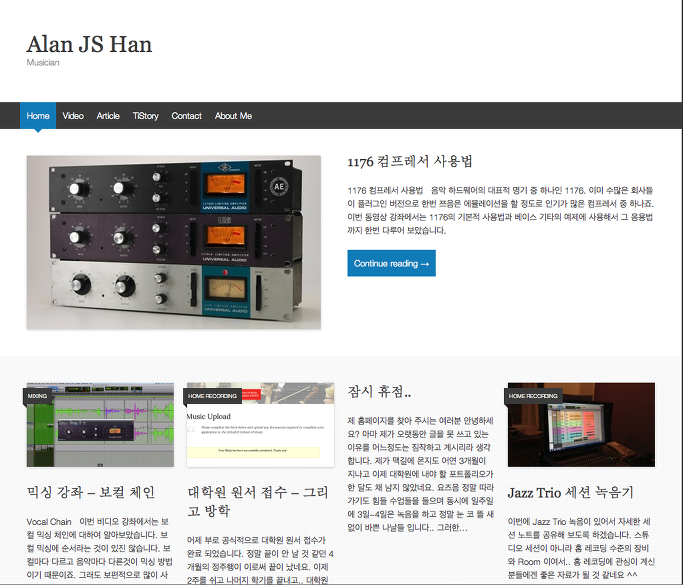Go to the Article page

coord(108,115)
